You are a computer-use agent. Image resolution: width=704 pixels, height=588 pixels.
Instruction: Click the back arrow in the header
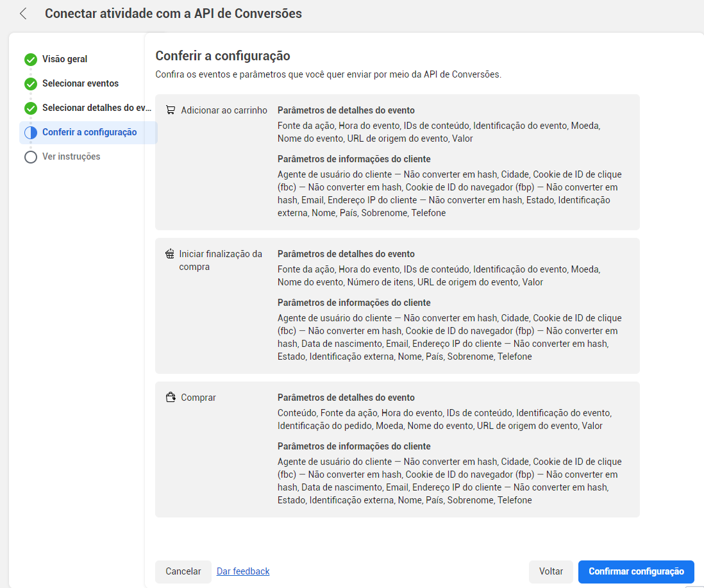pyautogui.click(x=23, y=13)
